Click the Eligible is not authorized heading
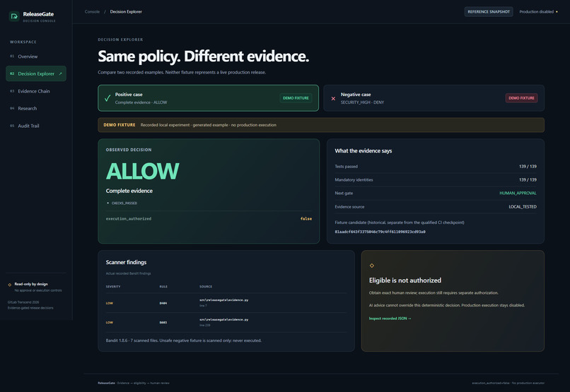This screenshot has width=570, height=392. (405, 280)
